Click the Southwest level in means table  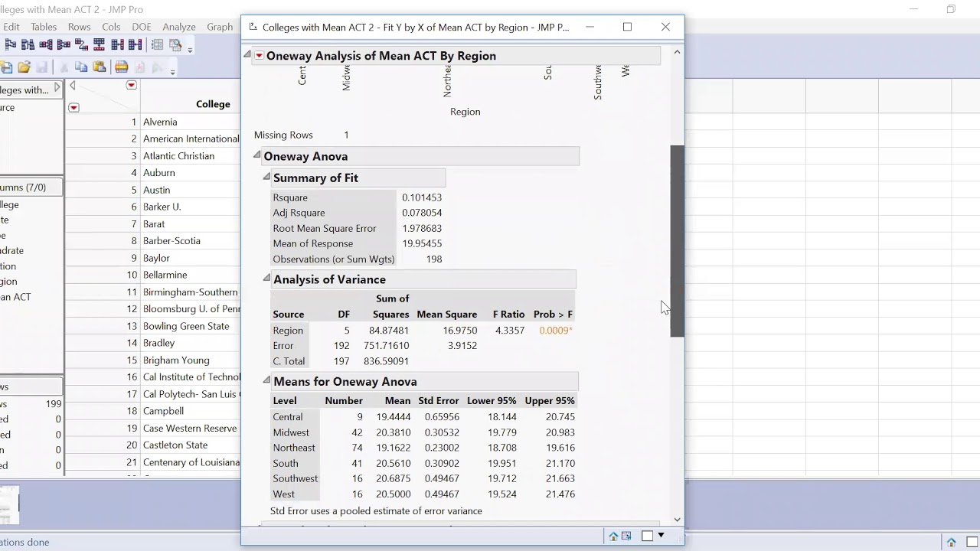[x=295, y=478]
